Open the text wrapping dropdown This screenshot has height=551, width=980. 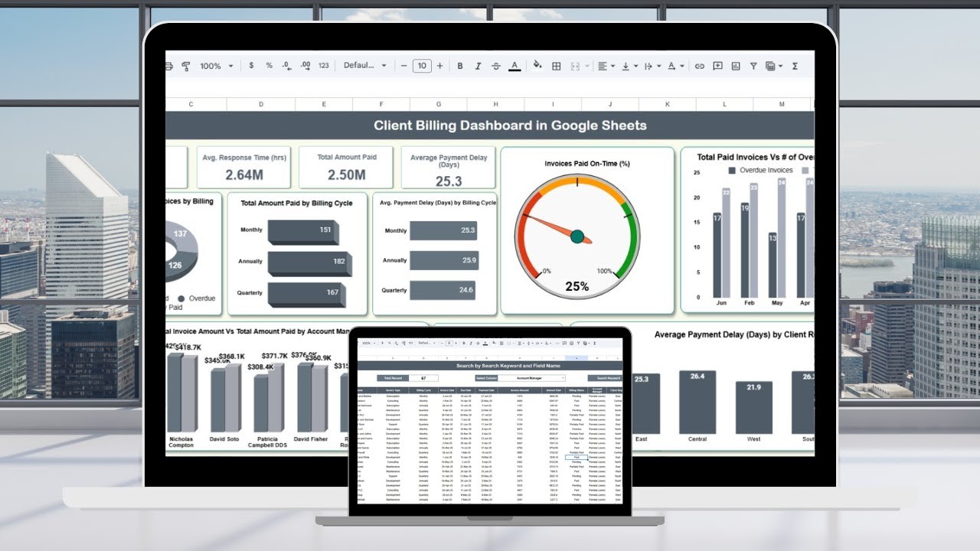point(652,66)
